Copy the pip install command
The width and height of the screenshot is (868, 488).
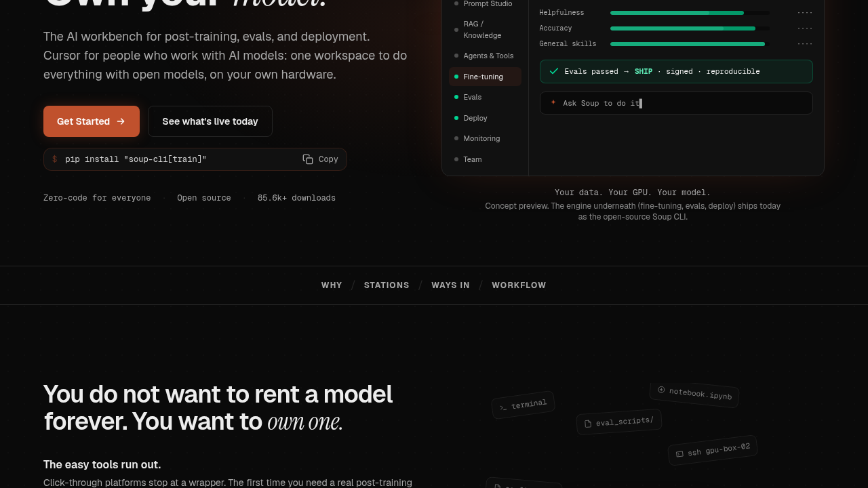point(320,159)
